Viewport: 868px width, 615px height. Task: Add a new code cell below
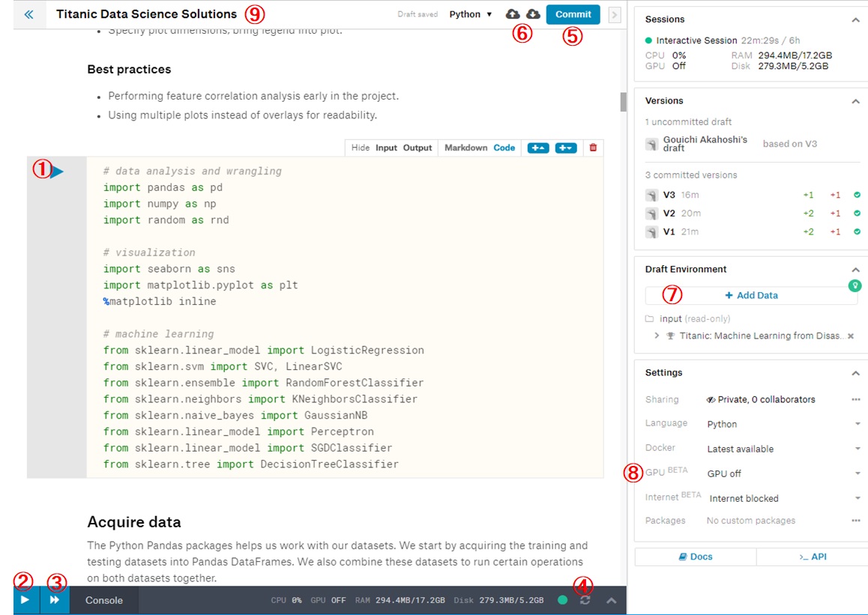coord(565,148)
